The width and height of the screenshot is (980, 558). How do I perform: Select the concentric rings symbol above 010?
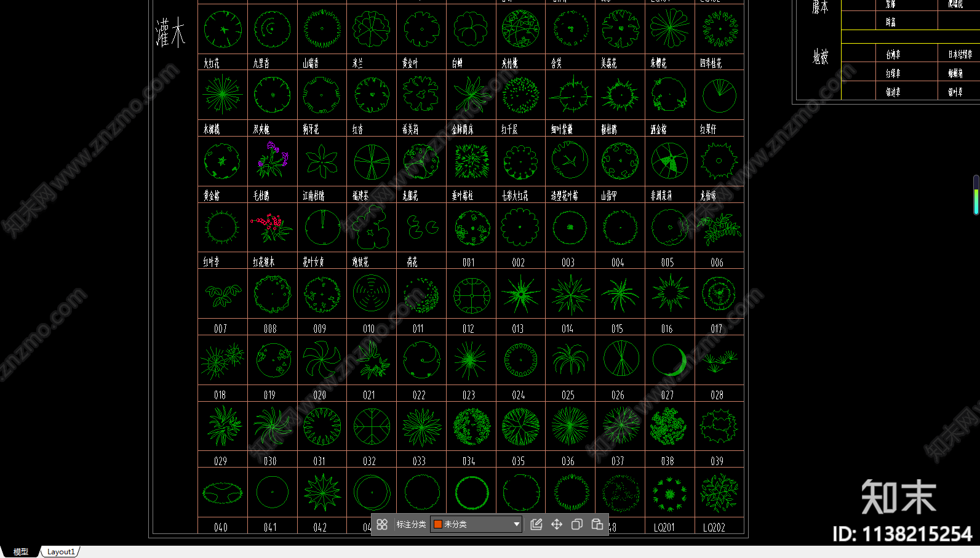(372, 293)
